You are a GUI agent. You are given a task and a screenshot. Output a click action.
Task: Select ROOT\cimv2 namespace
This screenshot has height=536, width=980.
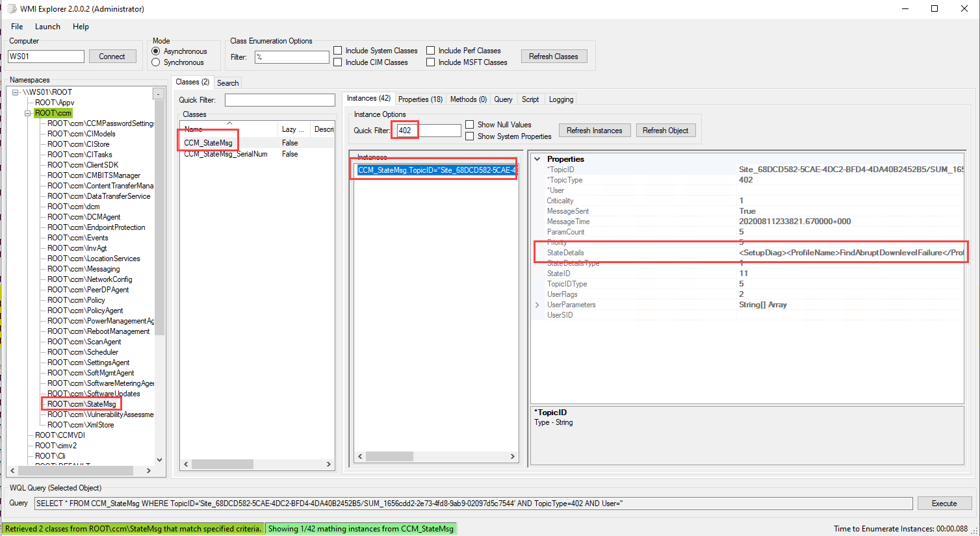pos(56,446)
